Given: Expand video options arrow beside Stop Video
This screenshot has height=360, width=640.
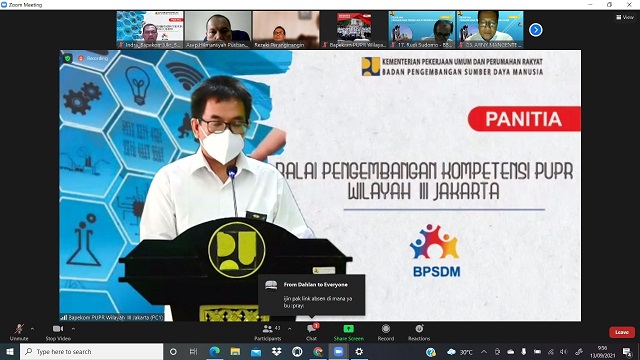Looking at the screenshot, I should click(73, 329).
